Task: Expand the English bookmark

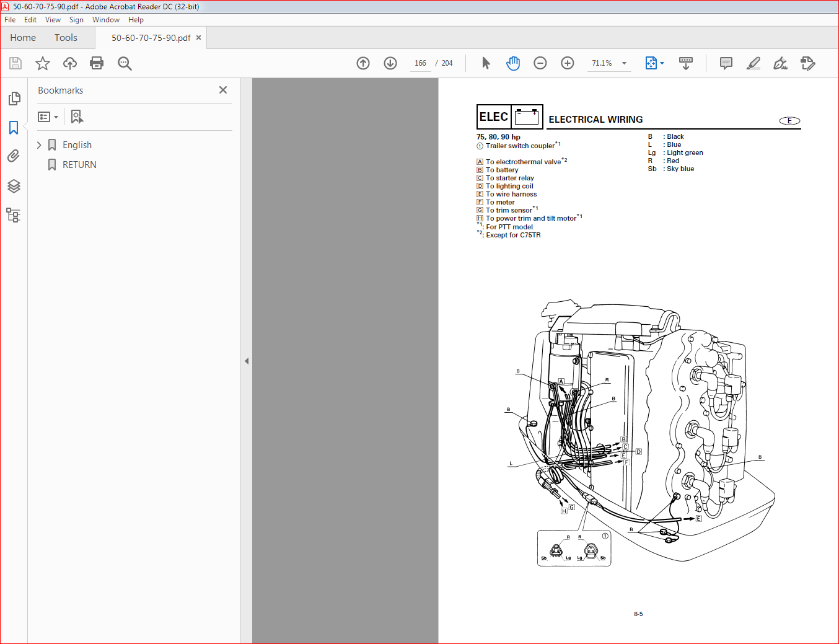Action: [39, 145]
